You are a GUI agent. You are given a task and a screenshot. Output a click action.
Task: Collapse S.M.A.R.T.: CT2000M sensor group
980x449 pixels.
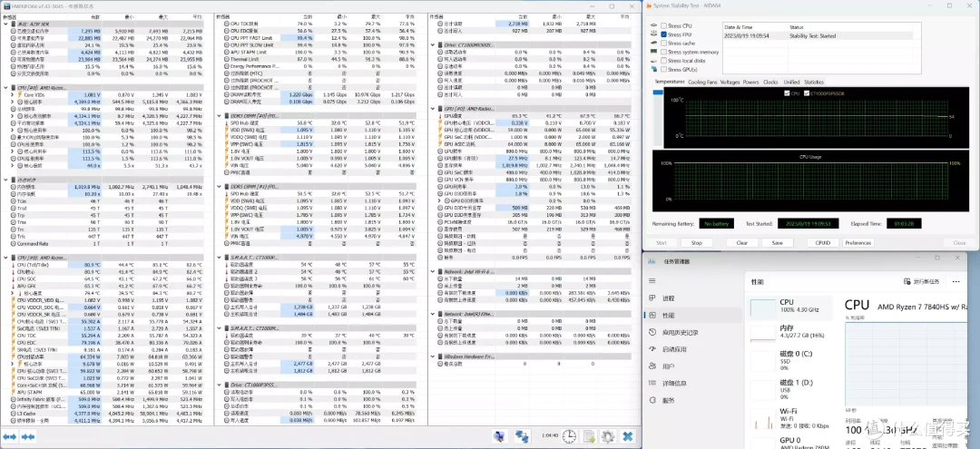[x=218, y=327]
